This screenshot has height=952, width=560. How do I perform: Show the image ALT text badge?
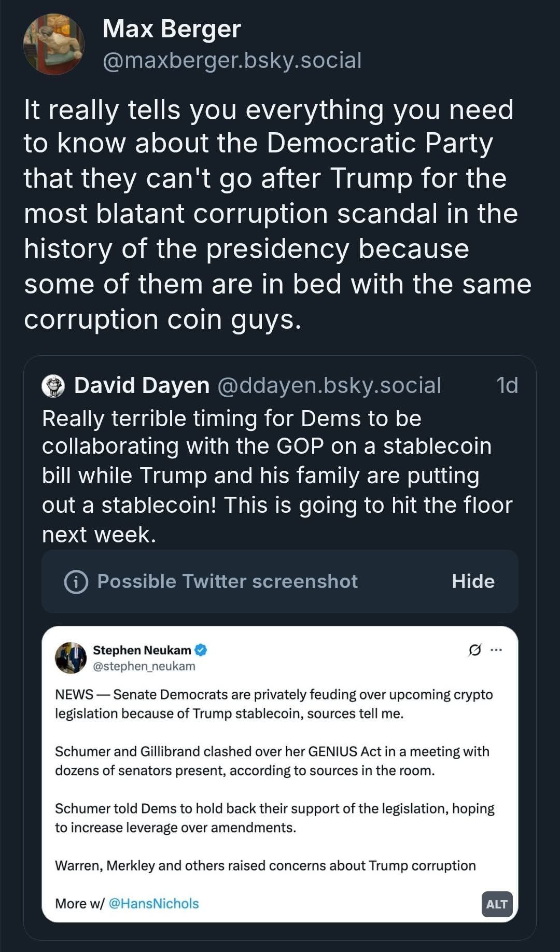pos(496,904)
